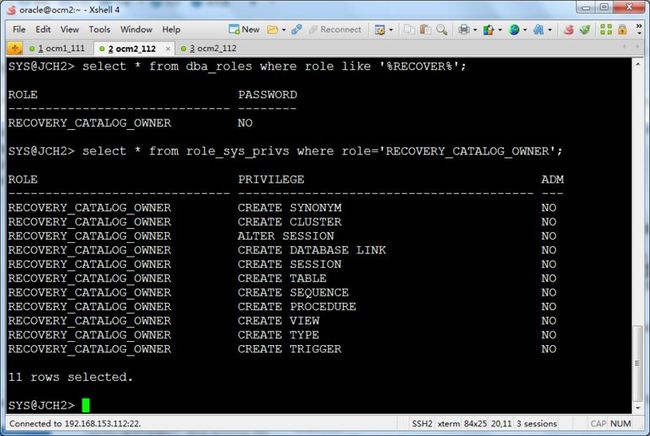The height and width of the screenshot is (436, 650).
Task: Click the '84x25' status bar entry
Action: pyautogui.click(x=475, y=424)
